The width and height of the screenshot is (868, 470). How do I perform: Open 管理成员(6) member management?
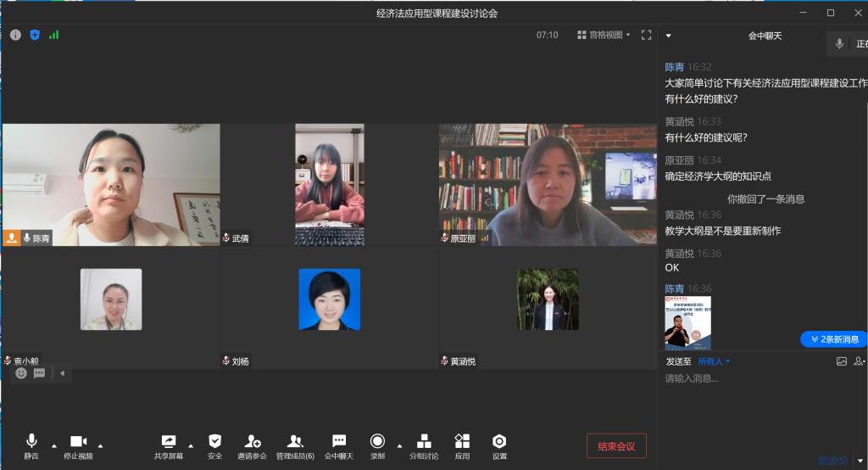coord(295,445)
